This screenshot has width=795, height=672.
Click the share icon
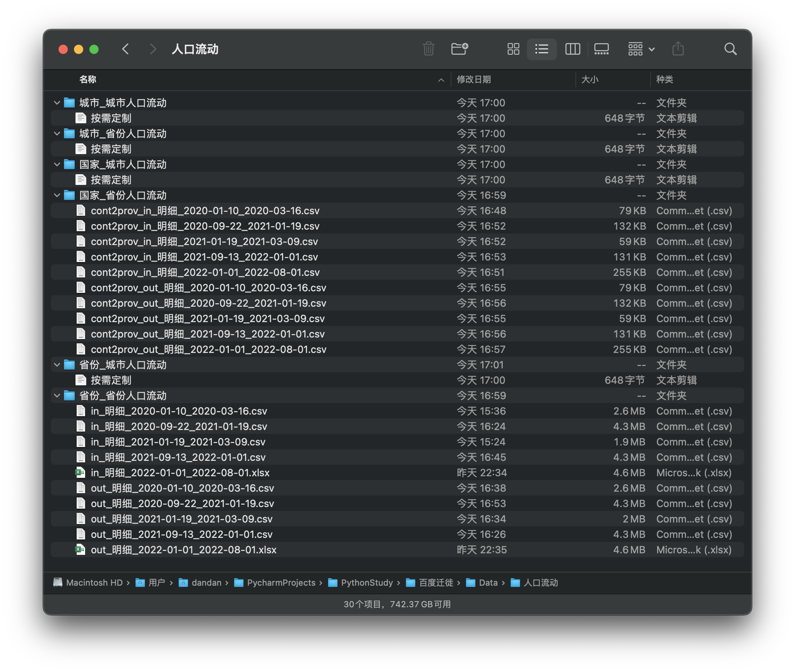pyautogui.click(x=678, y=49)
